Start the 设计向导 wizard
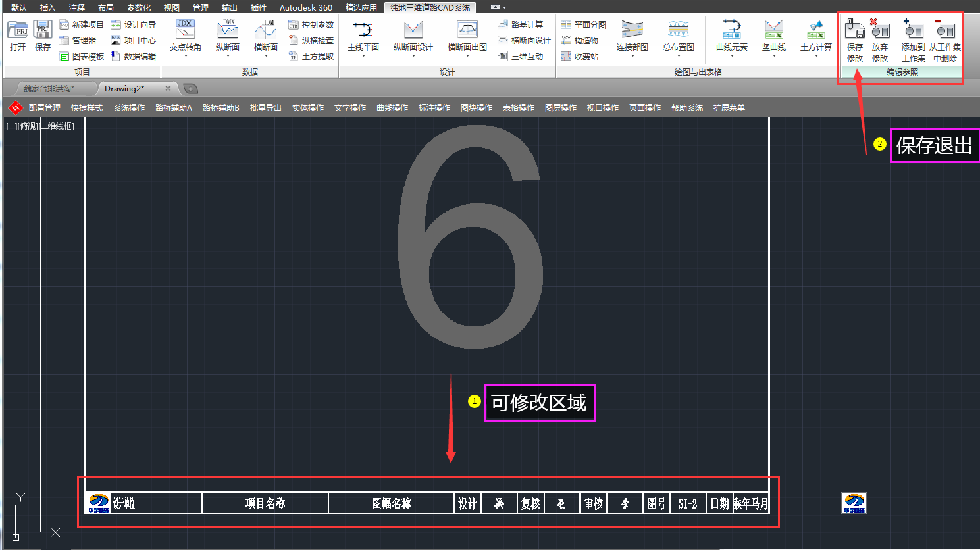This screenshot has width=980, height=550. coord(134,25)
